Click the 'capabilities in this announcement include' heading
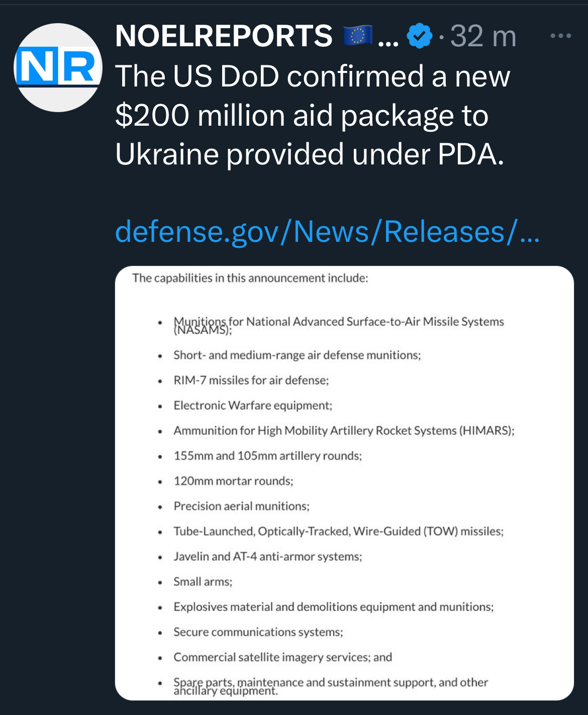The width and height of the screenshot is (588, 715). coord(250,278)
